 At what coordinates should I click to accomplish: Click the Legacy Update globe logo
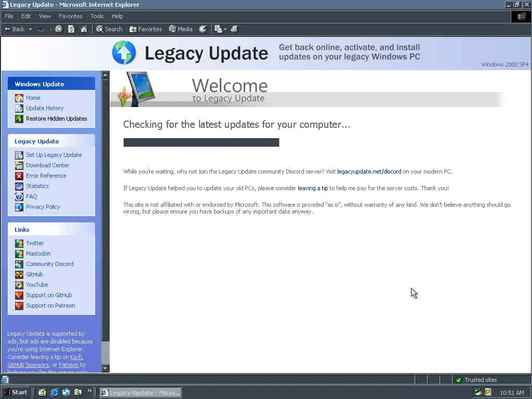click(124, 52)
